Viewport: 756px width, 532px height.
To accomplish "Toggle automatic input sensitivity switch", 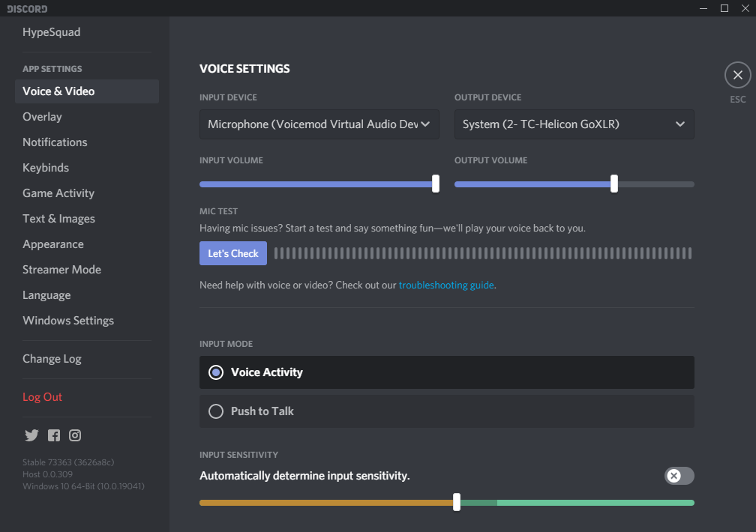I will pos(679,476).
